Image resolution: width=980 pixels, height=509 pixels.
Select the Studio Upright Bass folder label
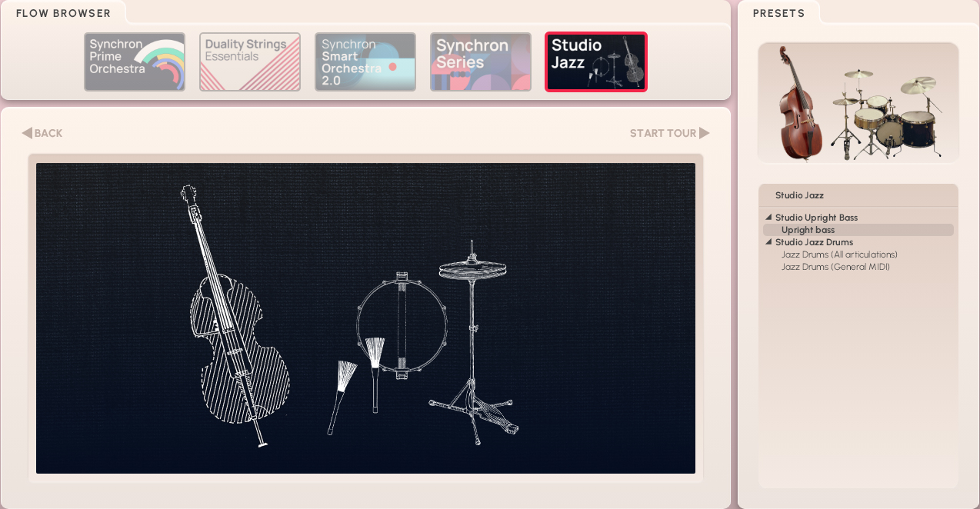(x=816, y=218)
